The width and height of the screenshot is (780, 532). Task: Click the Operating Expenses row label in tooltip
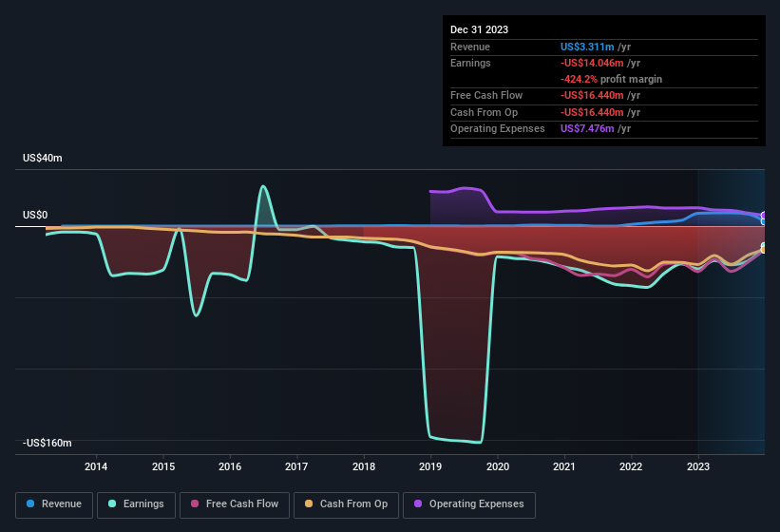click(498, 128)
